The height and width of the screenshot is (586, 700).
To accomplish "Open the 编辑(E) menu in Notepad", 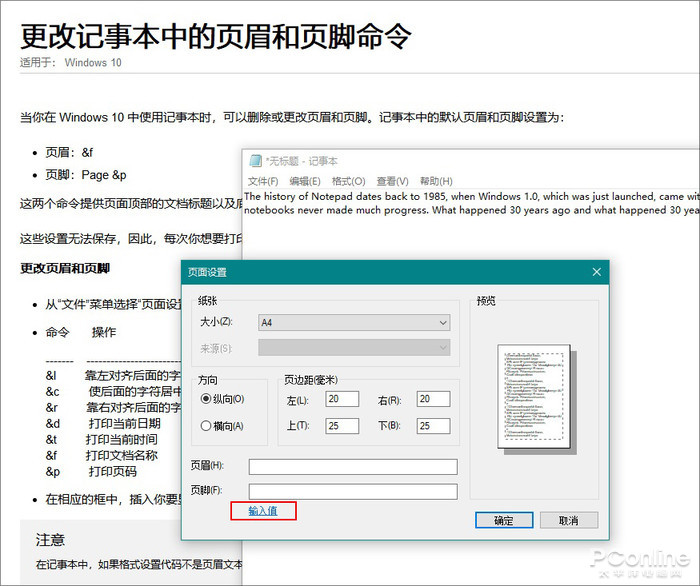I will pos(305,181).
